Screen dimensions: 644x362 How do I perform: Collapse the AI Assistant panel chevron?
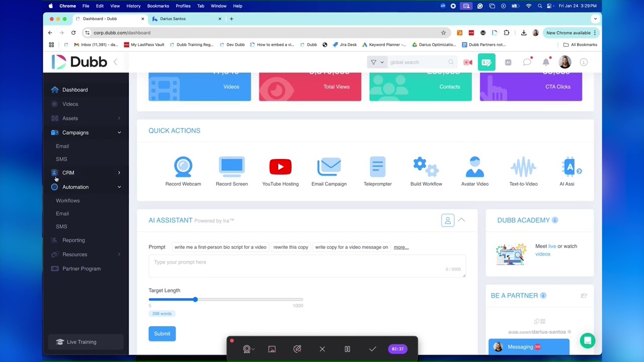(461, 220)
